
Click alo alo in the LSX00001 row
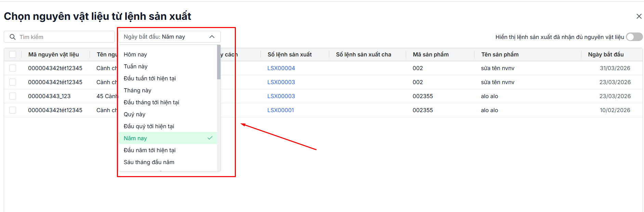[489, 110]
